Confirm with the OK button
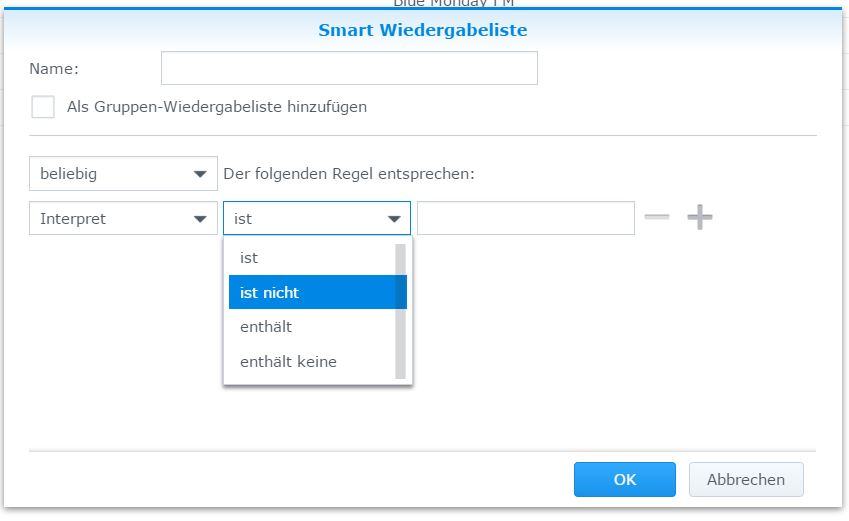This screenshot has height=521, width=849. coord(625,479)
